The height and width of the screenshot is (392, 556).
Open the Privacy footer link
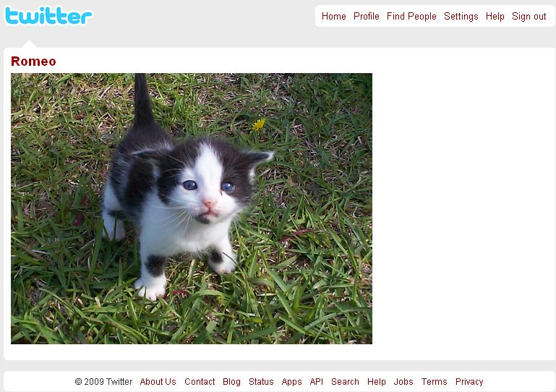tap(469, 382)
